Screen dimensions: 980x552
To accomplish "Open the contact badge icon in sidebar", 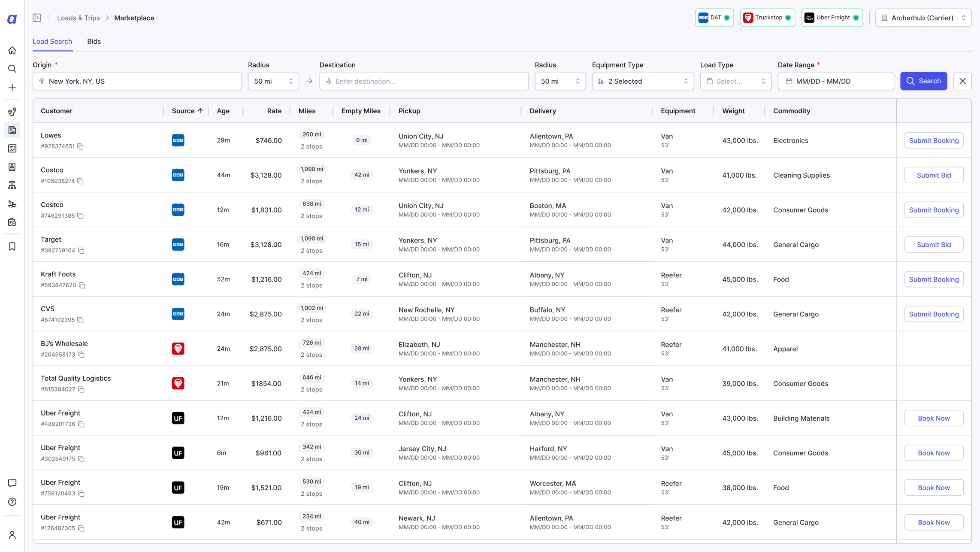I will [12, 167].
